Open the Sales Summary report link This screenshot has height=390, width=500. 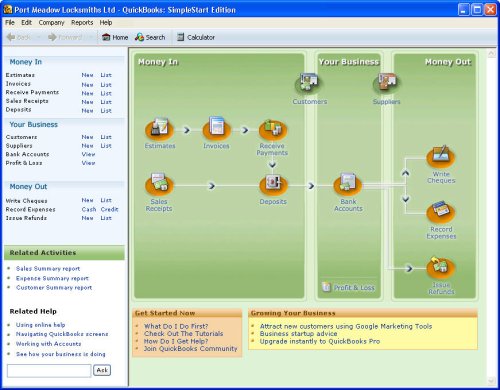48,269
